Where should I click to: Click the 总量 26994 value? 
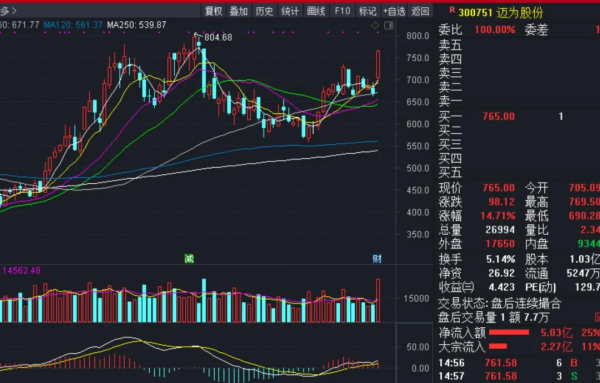coord(500,230)
